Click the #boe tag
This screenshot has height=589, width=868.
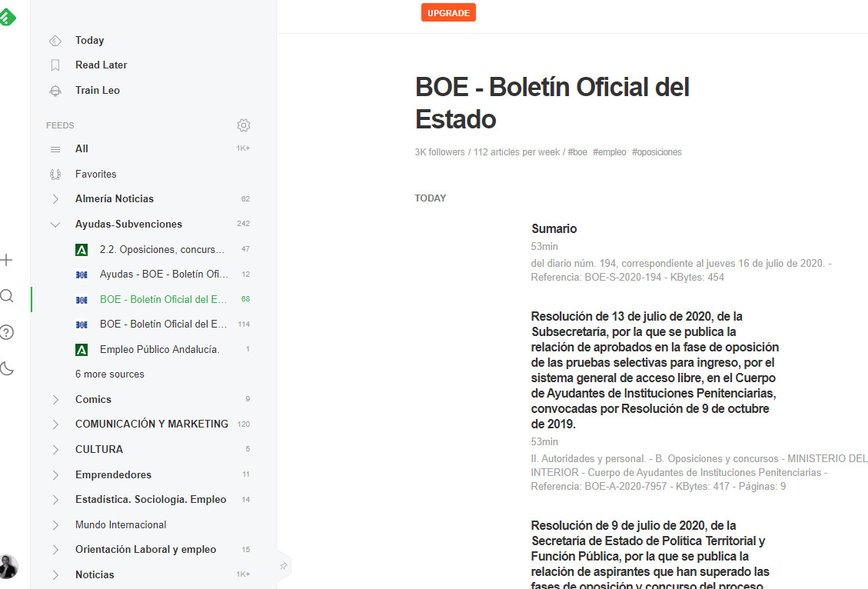point(577,152)
